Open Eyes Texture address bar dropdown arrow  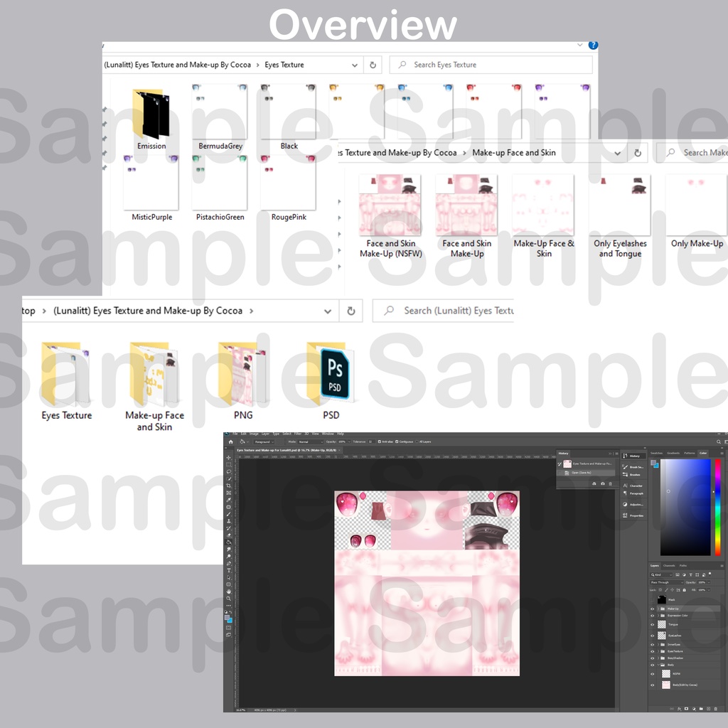pos(355,65)
